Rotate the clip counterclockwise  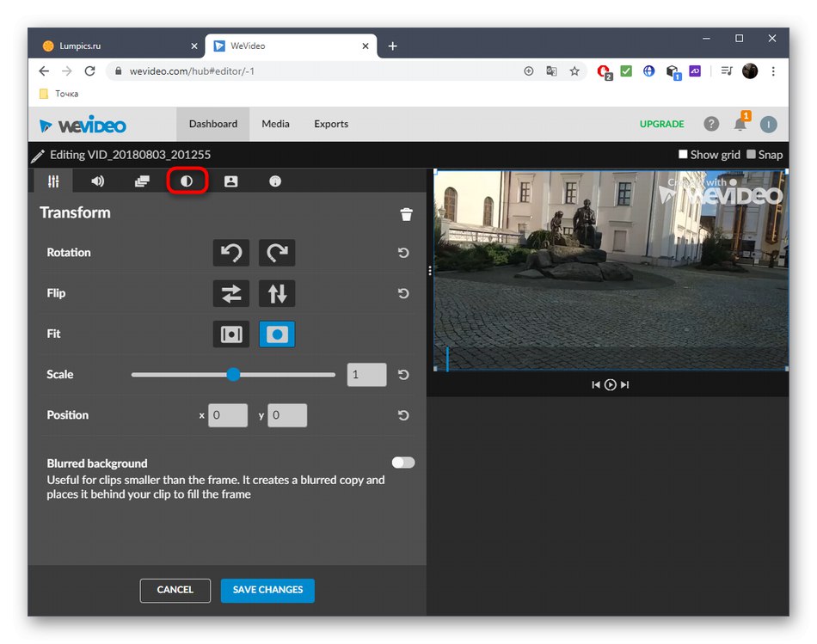(230, 253)
